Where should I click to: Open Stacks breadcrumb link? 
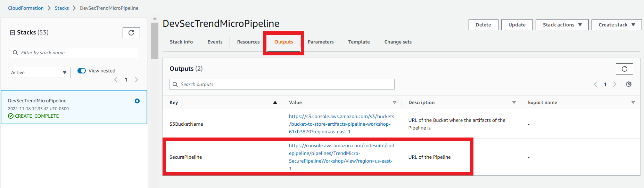(62, 8)
